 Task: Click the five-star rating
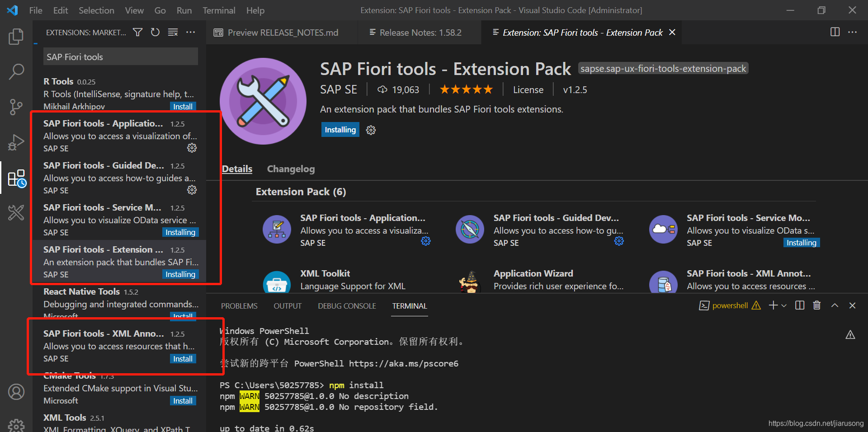click(x=466, y=89)
